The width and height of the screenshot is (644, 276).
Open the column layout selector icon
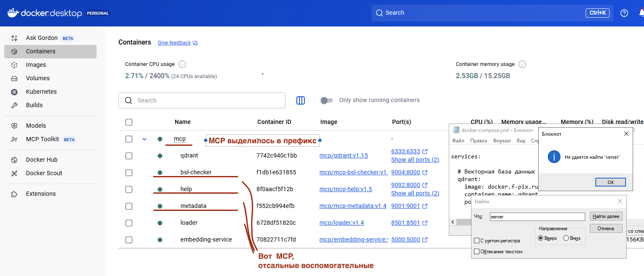(x=301, y=100)
